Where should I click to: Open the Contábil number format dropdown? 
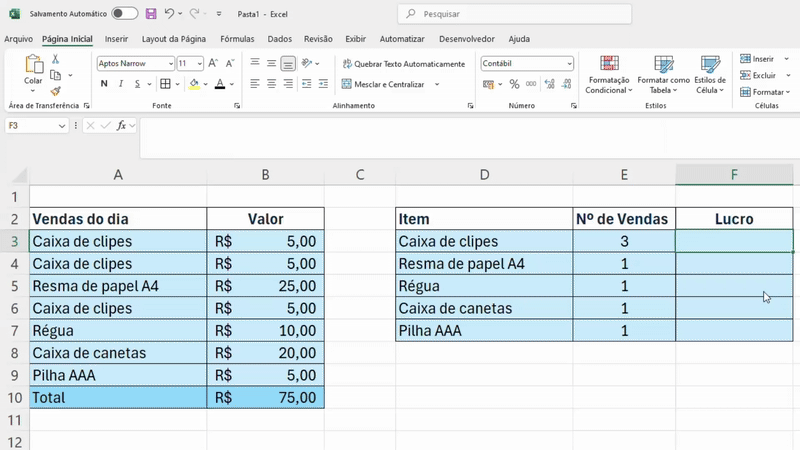[x=569, y=63]
